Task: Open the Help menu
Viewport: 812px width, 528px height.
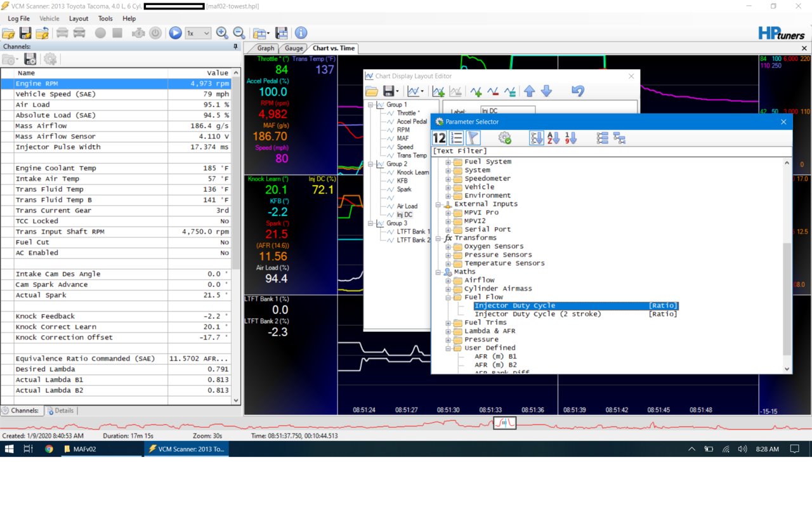Action: coord(129,18)
